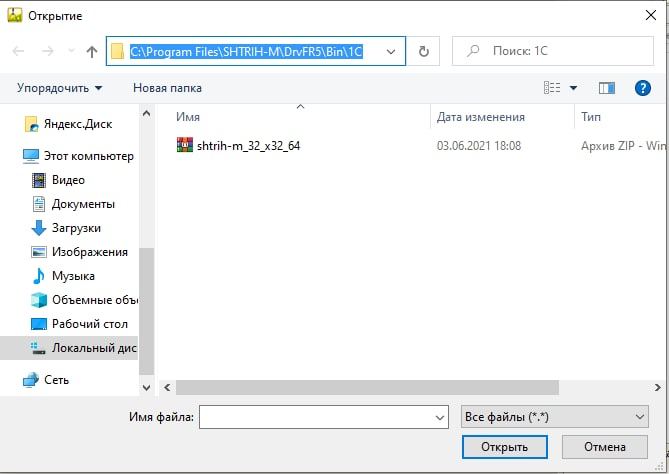Click the Up one level arrow
The height and width of the screenshot is (474, 669).
point(92,51)
